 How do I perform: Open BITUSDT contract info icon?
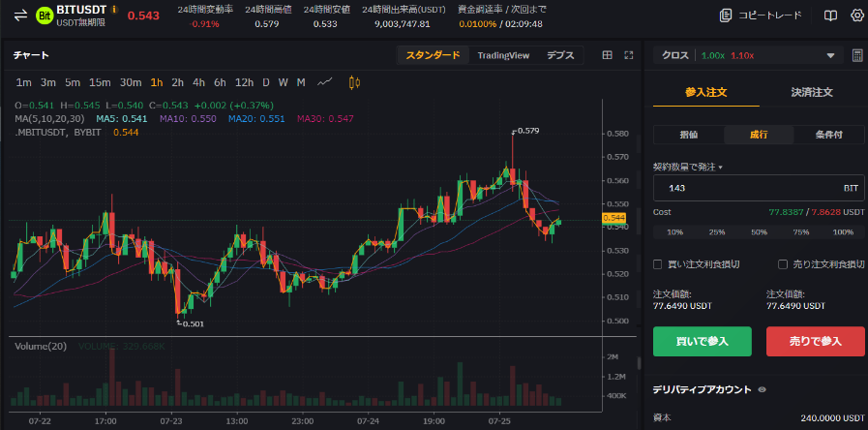pyautogui.click(x=114, y=10)
